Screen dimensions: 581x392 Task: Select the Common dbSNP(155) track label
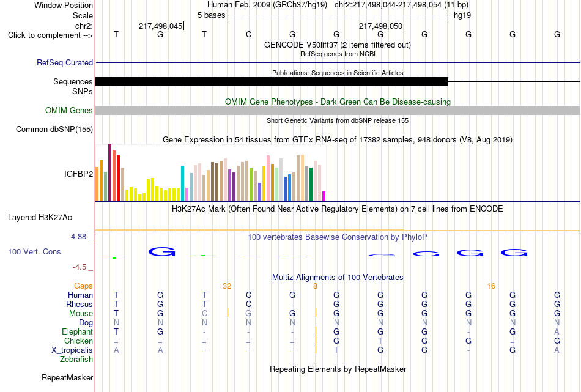coord(54,129)
